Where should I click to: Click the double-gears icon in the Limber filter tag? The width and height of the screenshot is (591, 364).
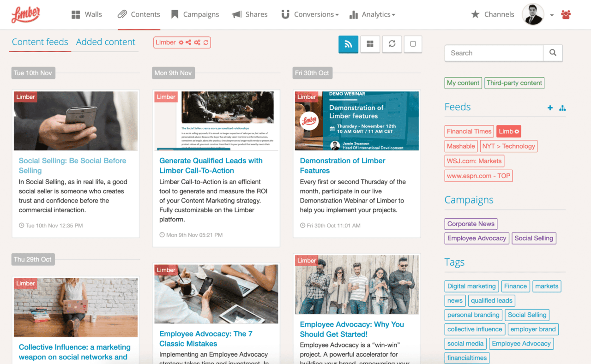pos(197,42)
